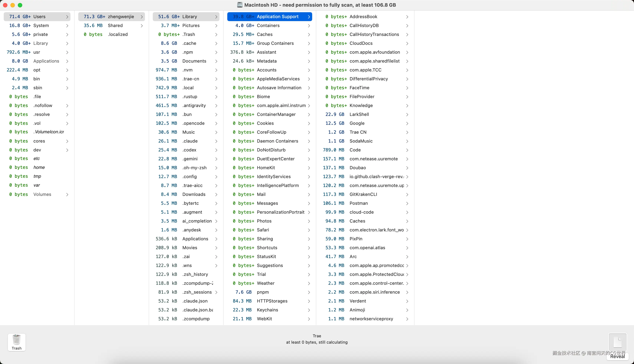Click the hard drive icon in title bar
Screen dimensions: 634x364
pyautogui.click(x=240, y=5)
